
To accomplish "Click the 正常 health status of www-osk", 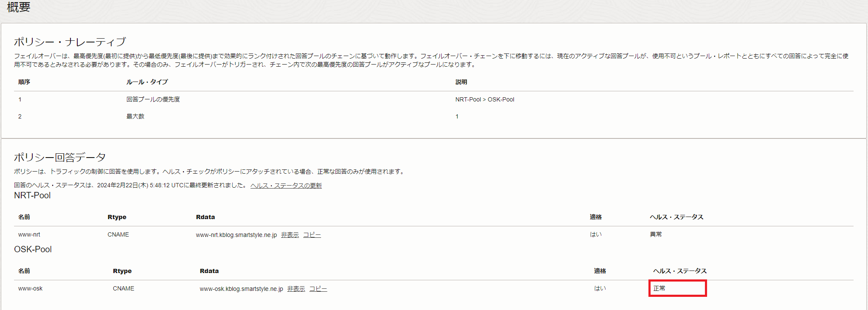I will [x=659, y=288].
